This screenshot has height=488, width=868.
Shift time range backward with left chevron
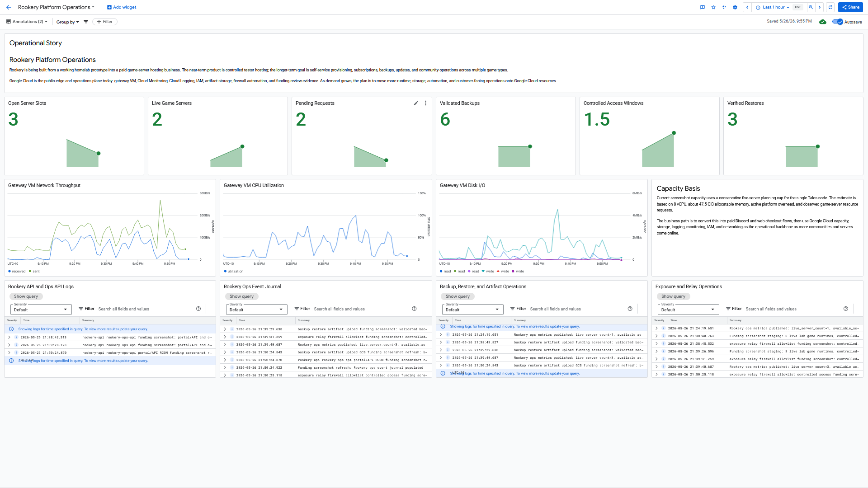click(747, 7)
